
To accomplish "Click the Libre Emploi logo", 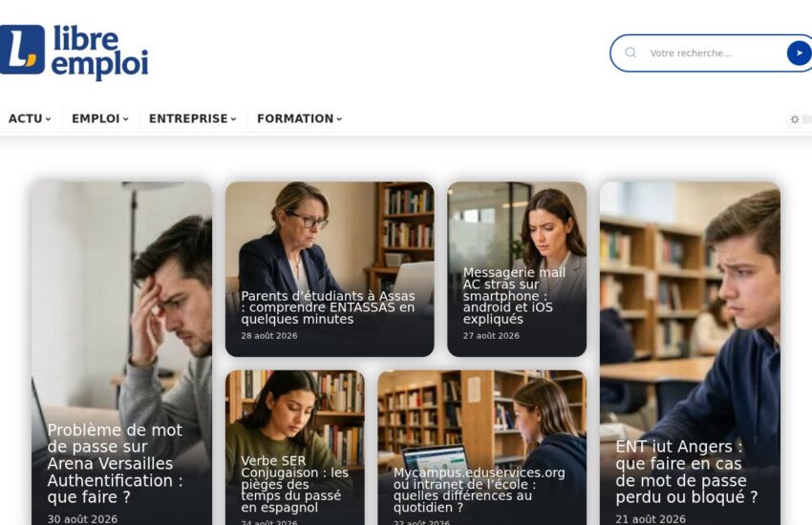I will click(x=75, y=52).
